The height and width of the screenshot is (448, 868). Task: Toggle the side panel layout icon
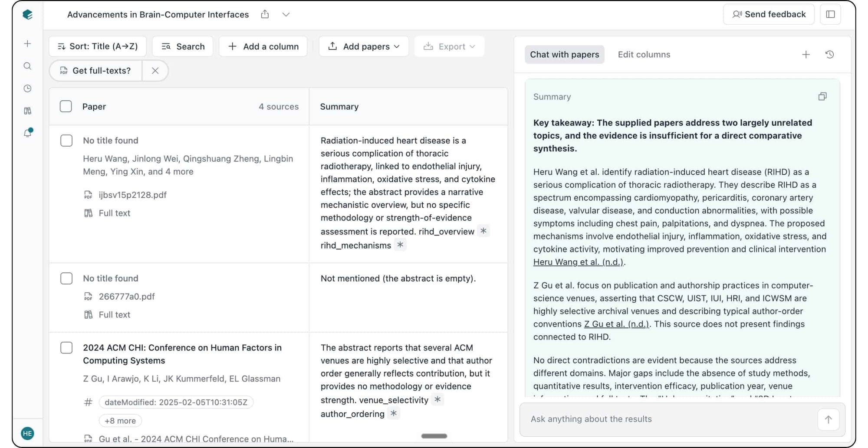click(x=830, y=14)
